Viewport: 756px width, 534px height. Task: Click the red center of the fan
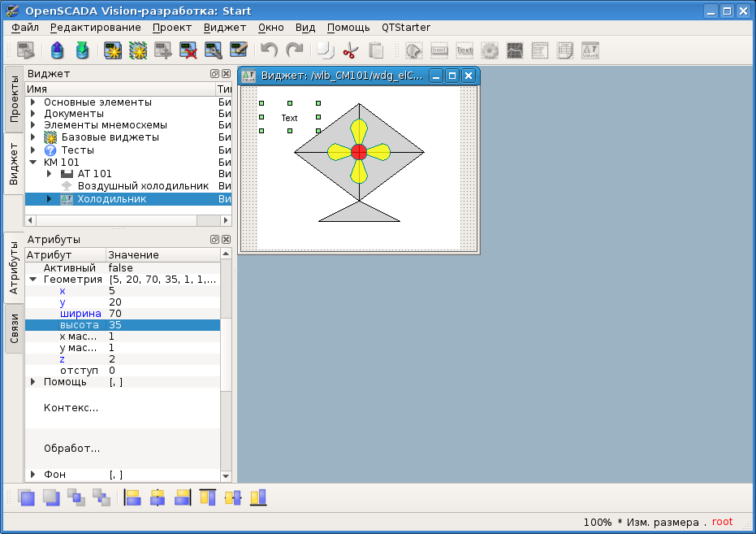359,152
